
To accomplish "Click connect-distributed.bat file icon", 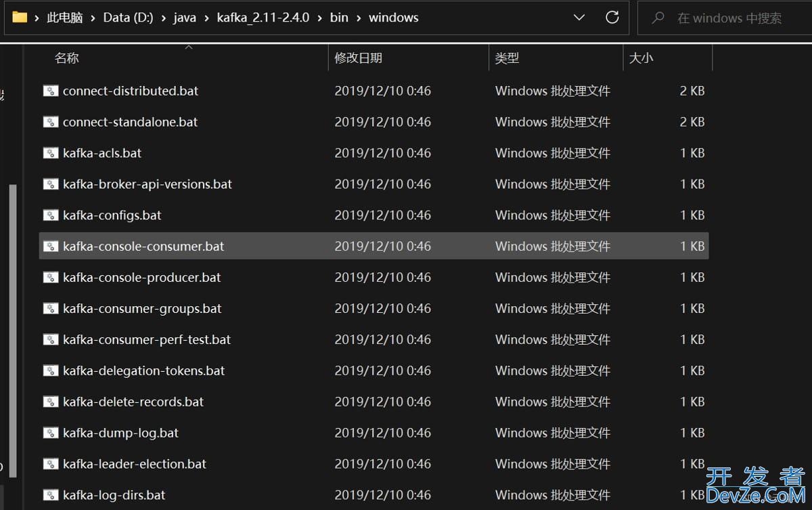I will (x=50, y=91).
